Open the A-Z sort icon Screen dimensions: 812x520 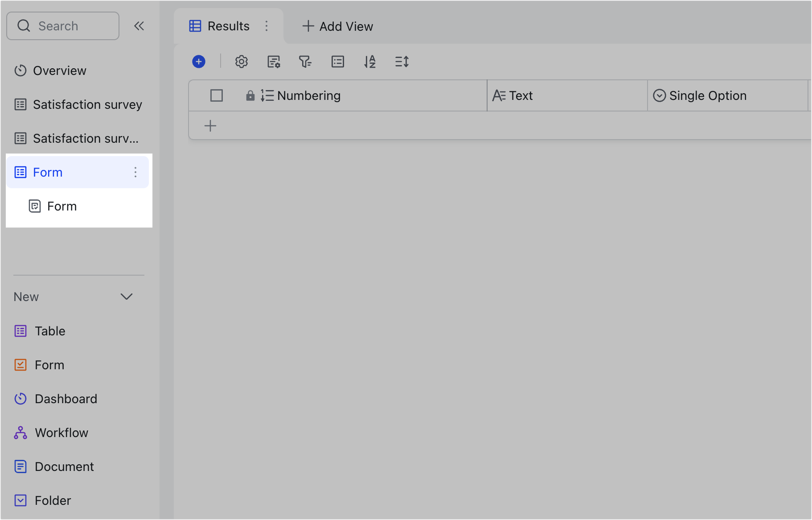[x=369, y=62]
